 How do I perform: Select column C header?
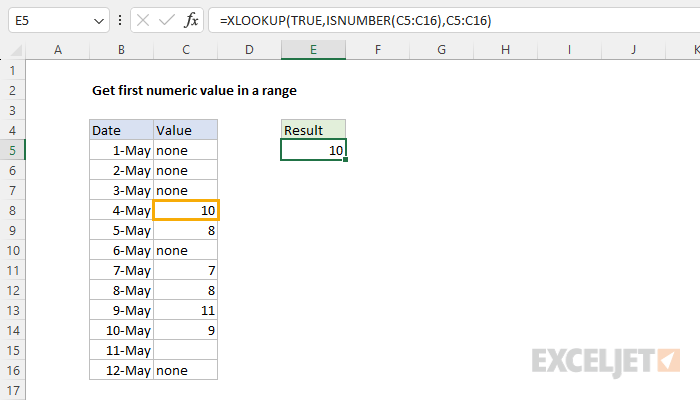click(x=185, y=49)
